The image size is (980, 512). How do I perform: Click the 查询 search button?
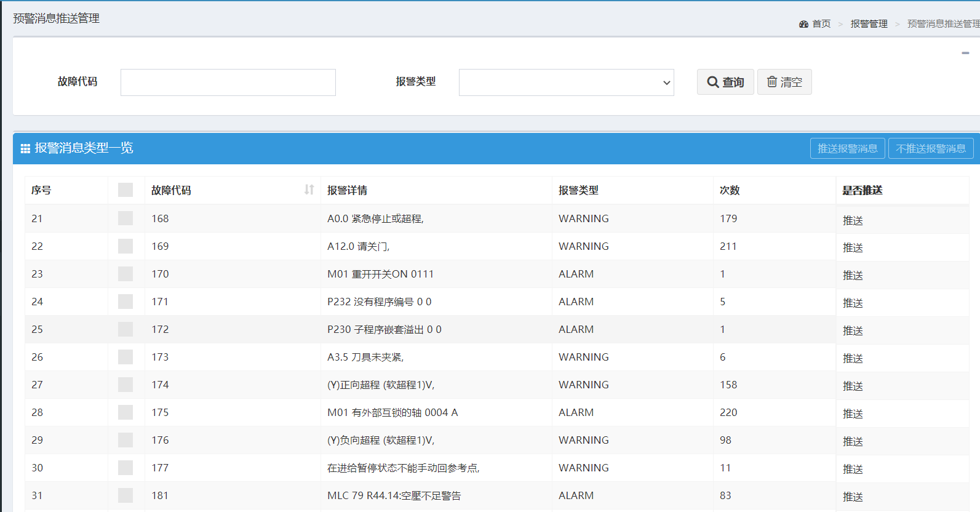[725, 82]
